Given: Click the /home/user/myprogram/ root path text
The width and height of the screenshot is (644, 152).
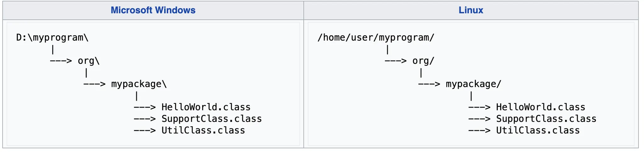Looking at the screenshot, I should click(x=376, y=38).
